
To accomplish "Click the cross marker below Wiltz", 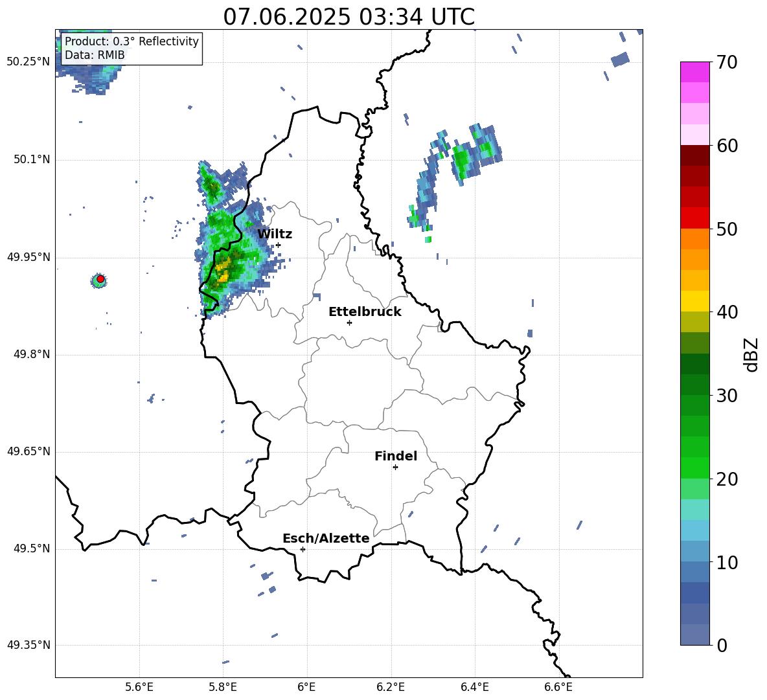I will [x=278, y=245].
